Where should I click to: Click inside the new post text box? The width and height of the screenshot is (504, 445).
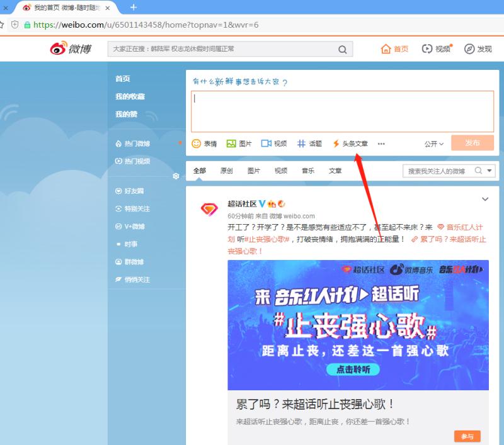(x=342, y=111)
